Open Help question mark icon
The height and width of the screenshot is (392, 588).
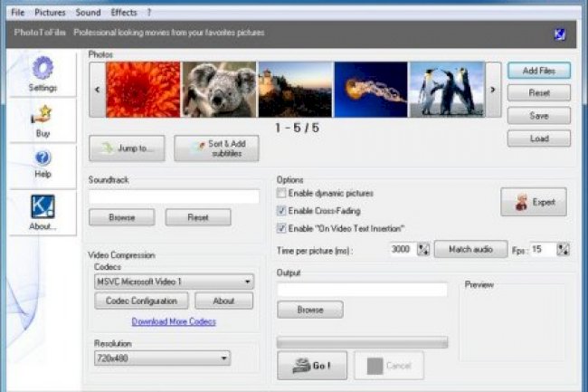point(43,158)
